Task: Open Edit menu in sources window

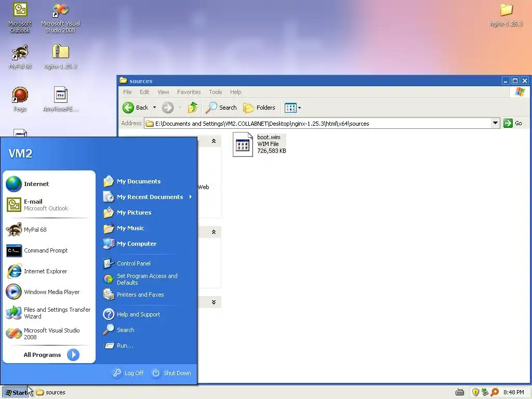Action: point(144,92)
